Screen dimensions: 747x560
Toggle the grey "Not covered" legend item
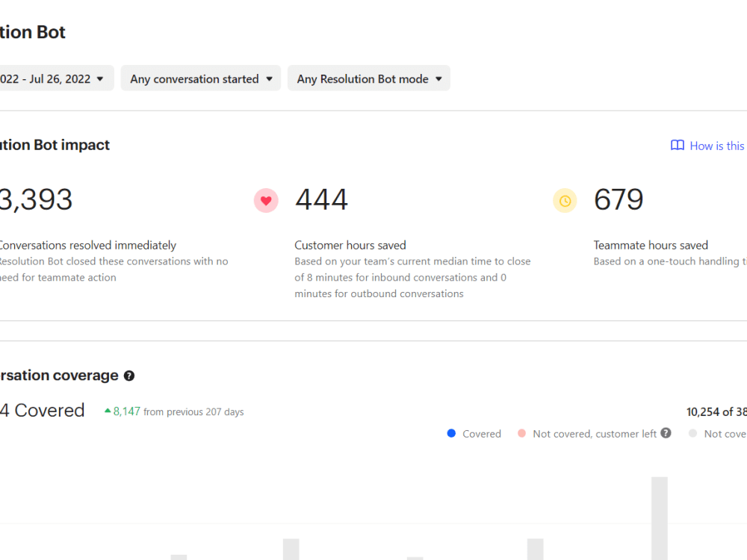coord(717,433)
